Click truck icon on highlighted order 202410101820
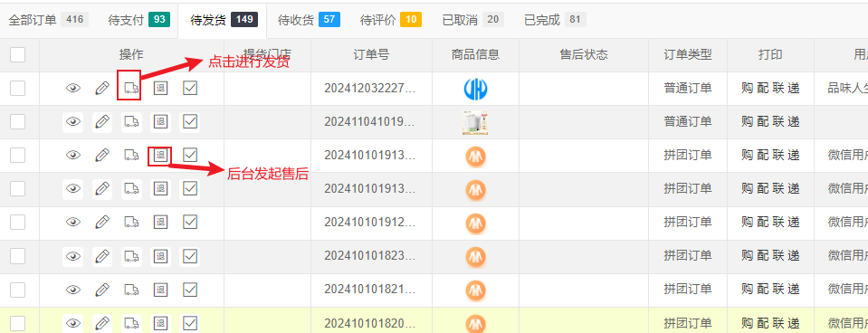 pyautogui.click(x=131, y=324)
